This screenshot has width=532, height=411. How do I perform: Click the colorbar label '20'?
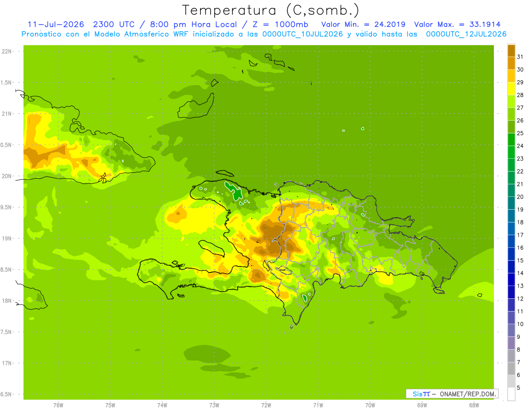click(520, 197)
